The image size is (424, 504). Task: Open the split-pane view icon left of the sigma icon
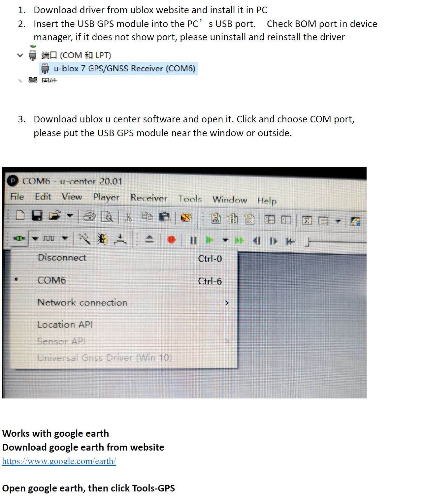286,220
